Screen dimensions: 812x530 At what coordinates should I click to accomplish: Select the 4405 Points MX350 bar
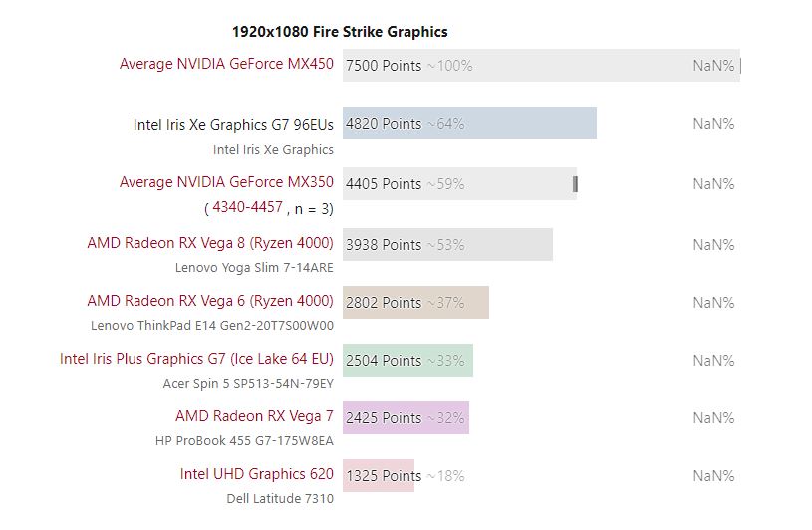point(459,184)
